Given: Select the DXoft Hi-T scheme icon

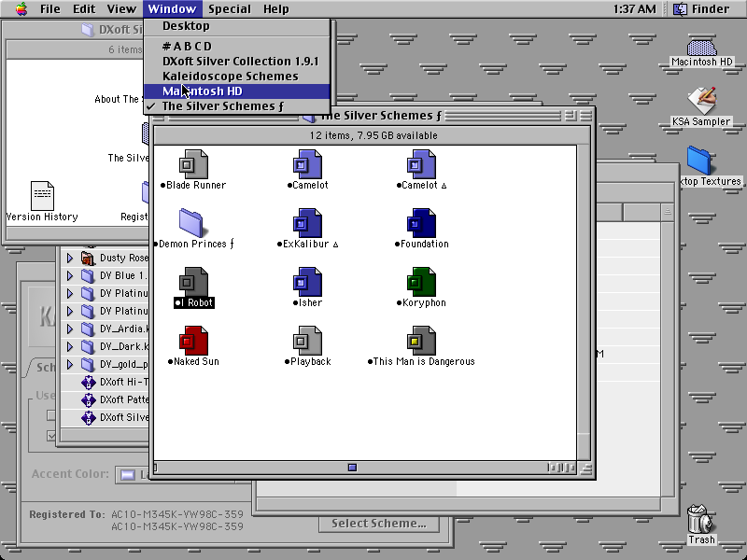Looking at the screenshot, I should pyautogui.click(x=88, y=383).
